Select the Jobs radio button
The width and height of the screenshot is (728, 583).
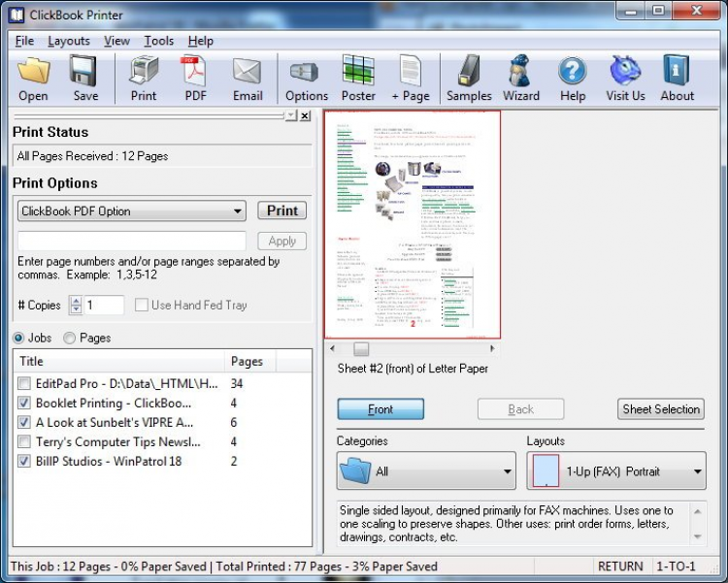18,338
